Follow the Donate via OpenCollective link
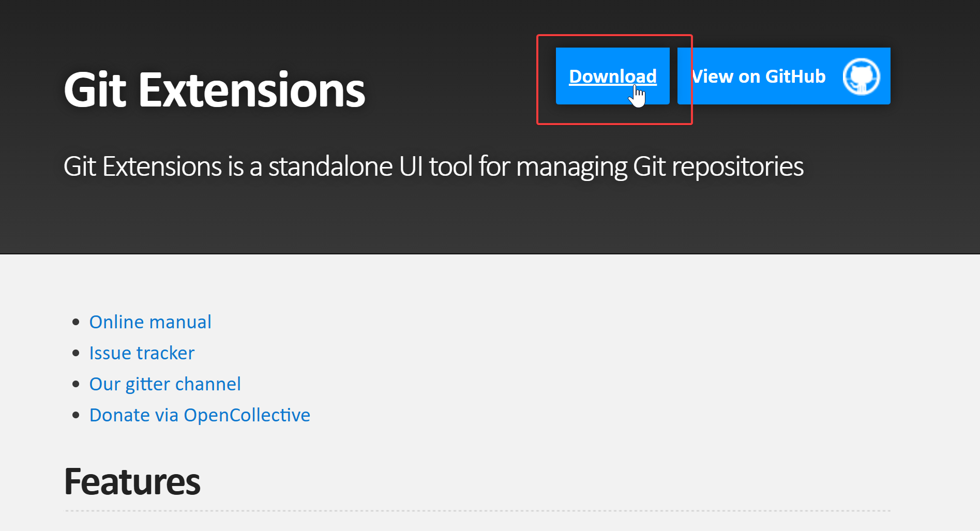The image size is (980, 531). tap(200, 415)
